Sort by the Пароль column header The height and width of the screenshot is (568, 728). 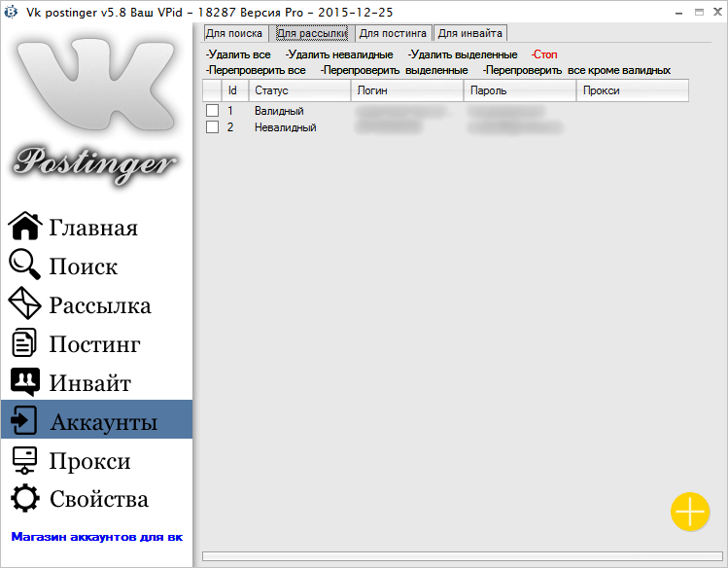pos(520,90)
